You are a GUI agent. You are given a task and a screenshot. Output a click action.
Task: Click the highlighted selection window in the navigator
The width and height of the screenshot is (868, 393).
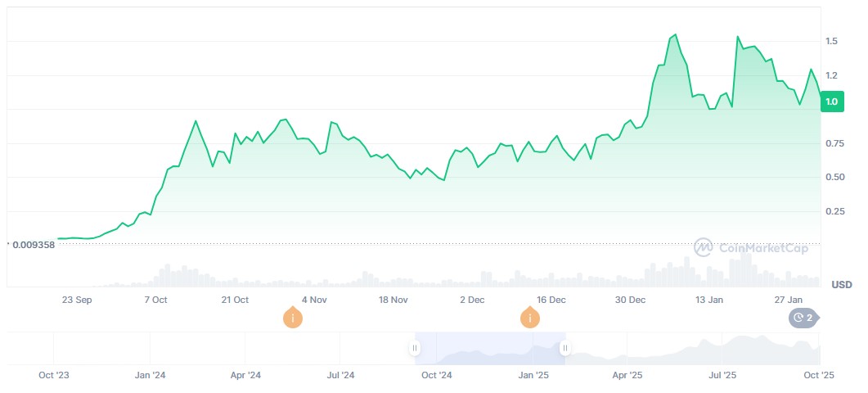coord(489,348)
